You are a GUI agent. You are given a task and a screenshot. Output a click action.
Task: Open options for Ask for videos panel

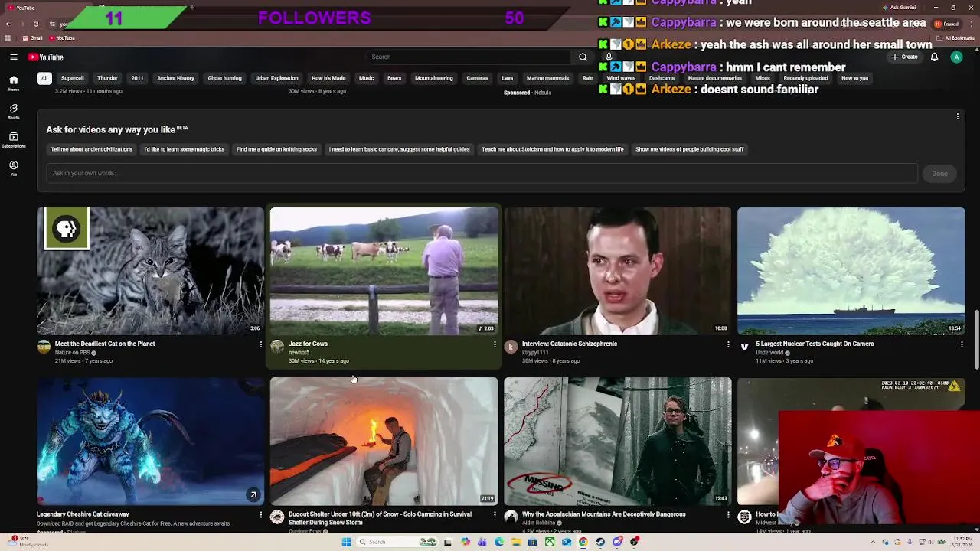957,116
